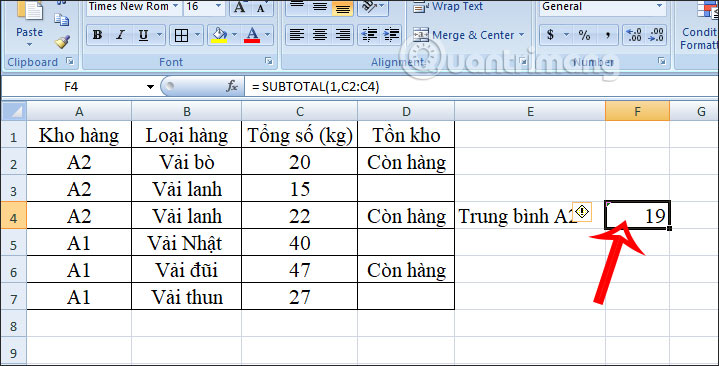Align text right
Screen dimensions: 719x366
(343, 35)
